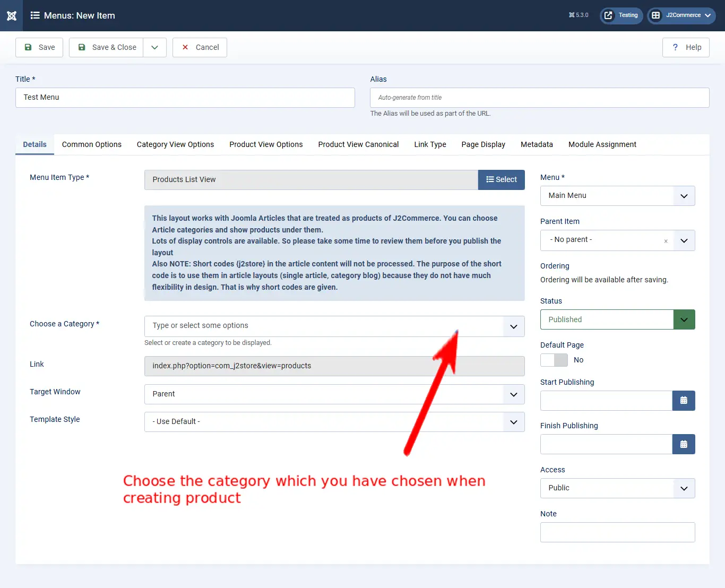Screen dimensions: 725x588
Task: Open the Choose a Category dropdown
Action: [x=334, y=326]
